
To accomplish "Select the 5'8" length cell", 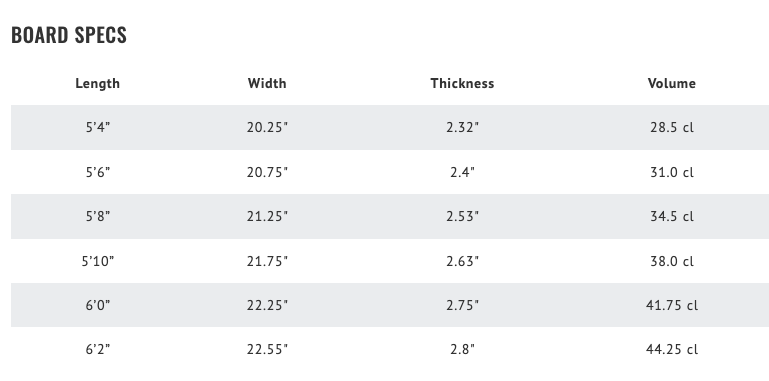I will click(x=98, y=216).
